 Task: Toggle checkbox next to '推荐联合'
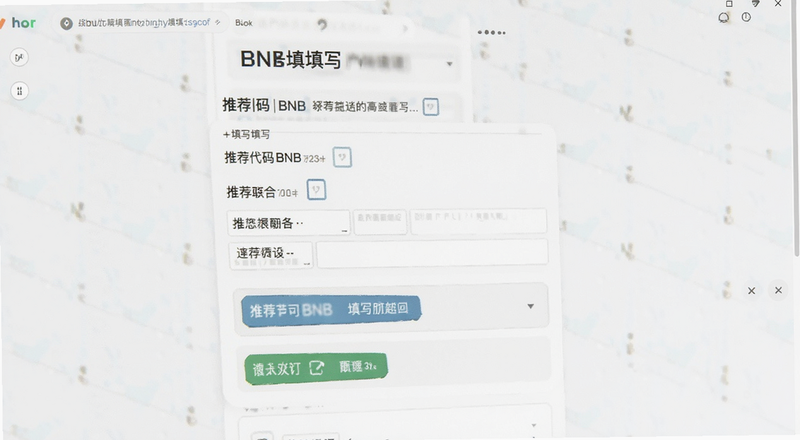[316, 190]
